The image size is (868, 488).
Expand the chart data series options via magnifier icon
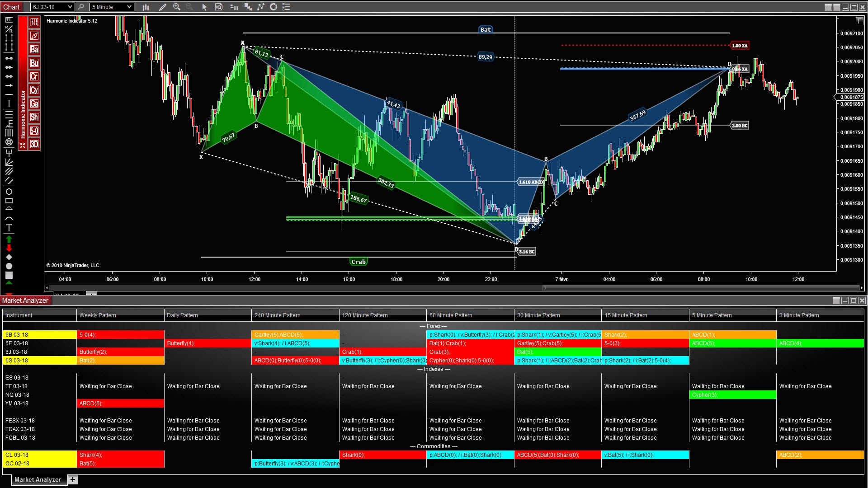218,7
